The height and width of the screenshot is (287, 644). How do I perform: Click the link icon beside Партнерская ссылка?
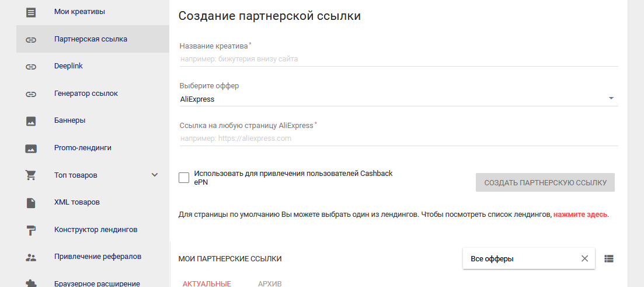point(31,40)
